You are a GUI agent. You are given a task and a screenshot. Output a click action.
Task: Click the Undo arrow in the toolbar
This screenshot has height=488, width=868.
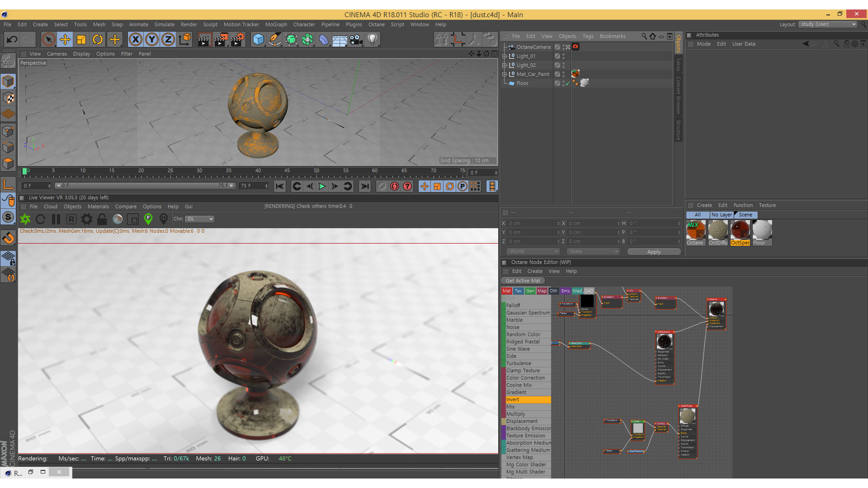click(12, 40)
